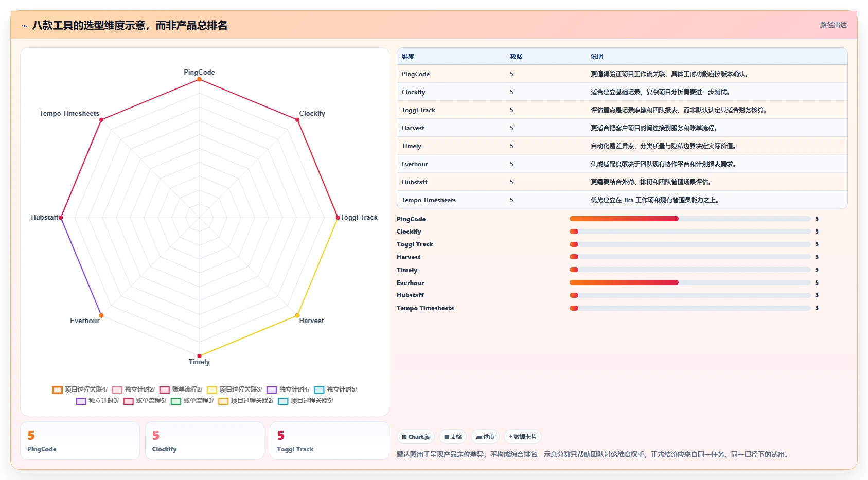Click the PingCode data point on radar
The height and width of the screenshot is (480, 868).
tap(199, 79)
